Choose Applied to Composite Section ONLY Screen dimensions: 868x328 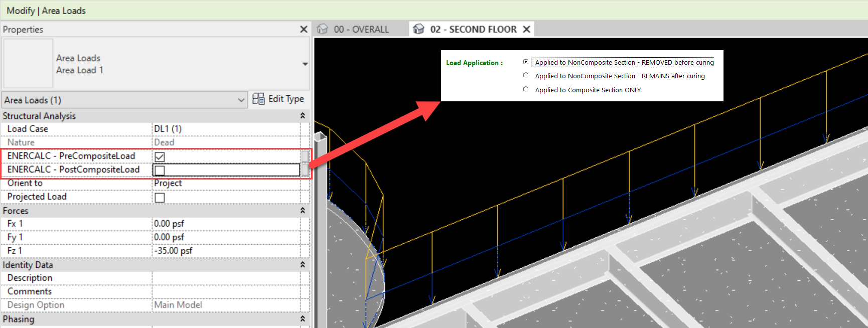[x=525, y=90]
